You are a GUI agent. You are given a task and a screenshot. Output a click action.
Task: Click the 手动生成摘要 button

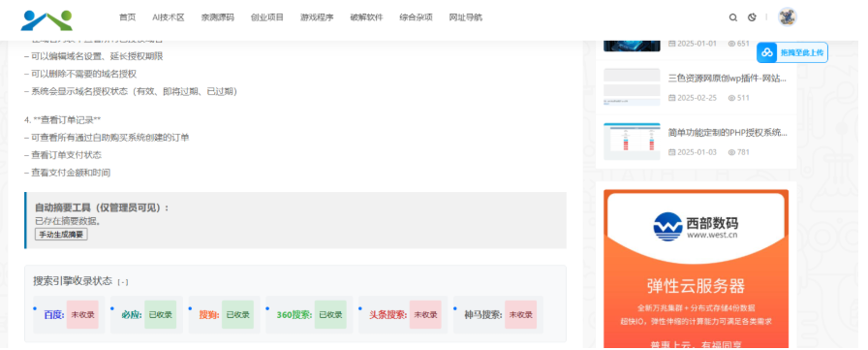pos(61,235)
